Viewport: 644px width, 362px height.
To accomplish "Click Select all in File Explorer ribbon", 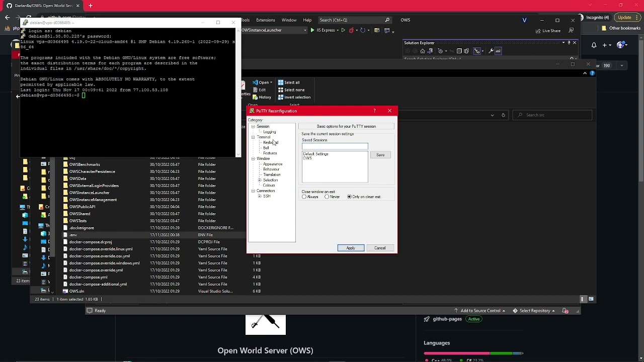I will 288,82.
